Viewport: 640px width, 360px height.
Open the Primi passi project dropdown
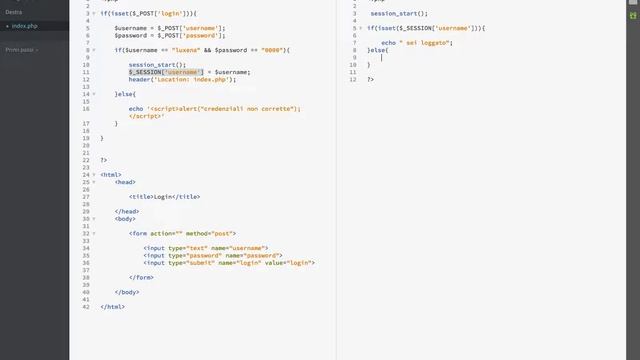coord(22,50)
